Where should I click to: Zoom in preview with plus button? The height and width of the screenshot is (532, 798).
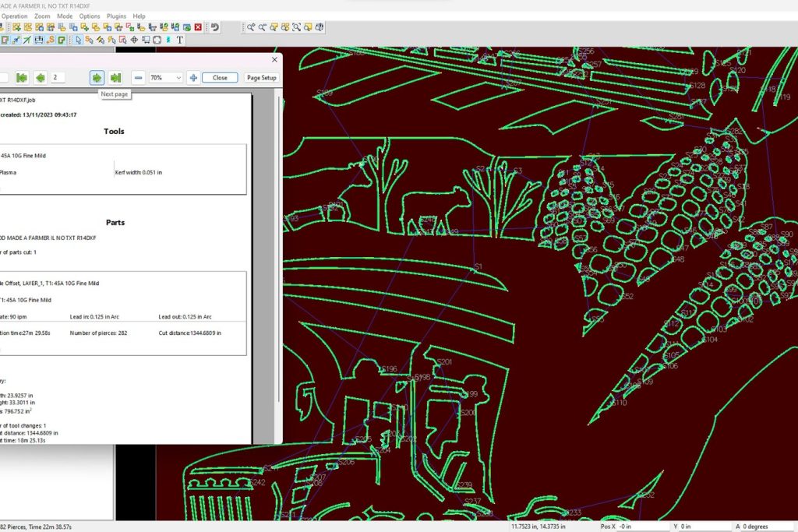(193, 78)
